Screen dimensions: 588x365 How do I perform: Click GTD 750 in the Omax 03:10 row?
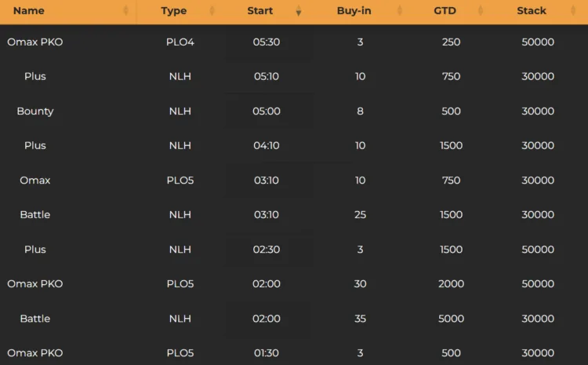[451, 181]
